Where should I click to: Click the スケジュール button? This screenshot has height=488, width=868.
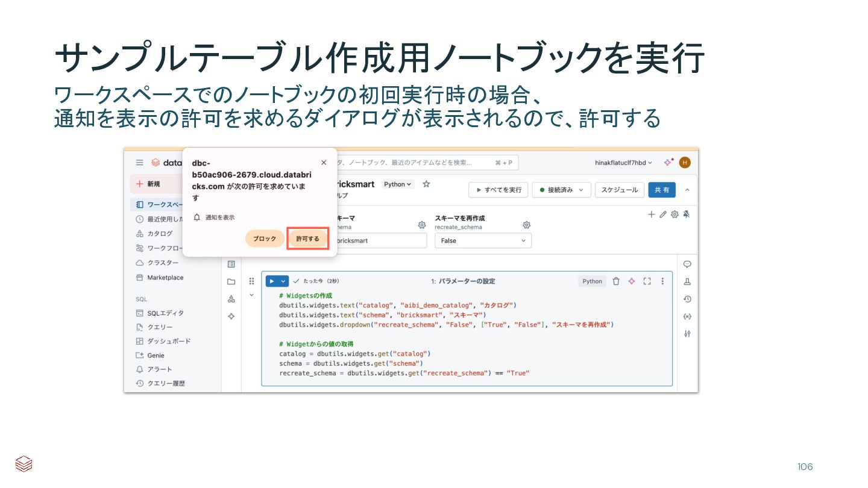click(620, 190)
